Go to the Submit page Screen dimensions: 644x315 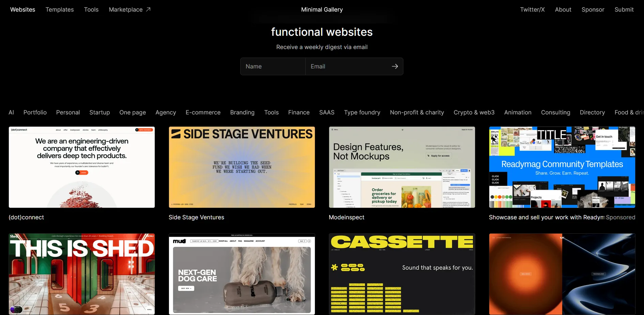tap(624, 10)
